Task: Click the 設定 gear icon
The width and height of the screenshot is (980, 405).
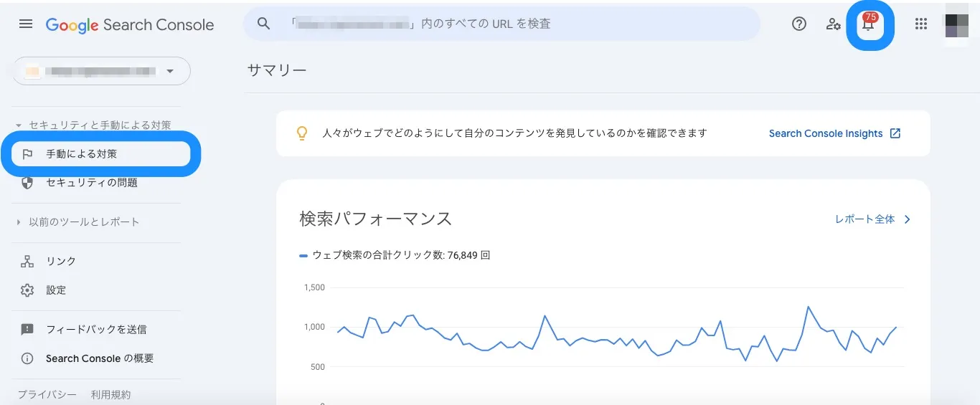Action: pyautogui.click(x=27, y=290)
